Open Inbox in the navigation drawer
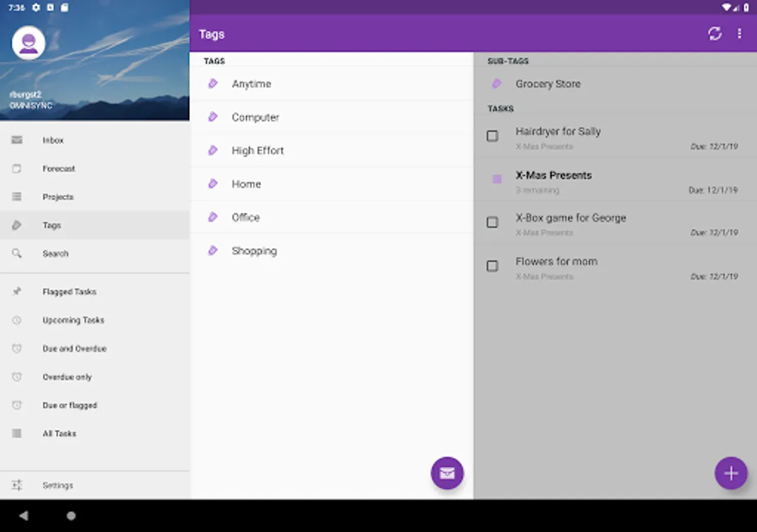 95,140
